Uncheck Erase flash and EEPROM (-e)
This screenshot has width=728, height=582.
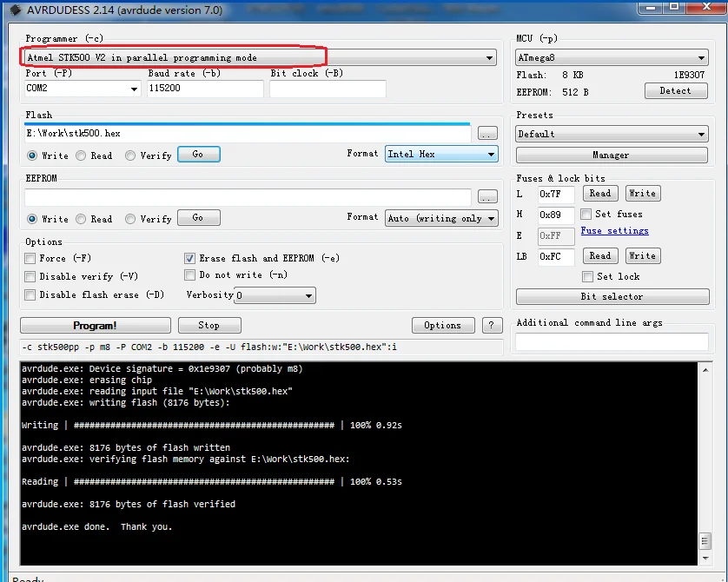189,258
